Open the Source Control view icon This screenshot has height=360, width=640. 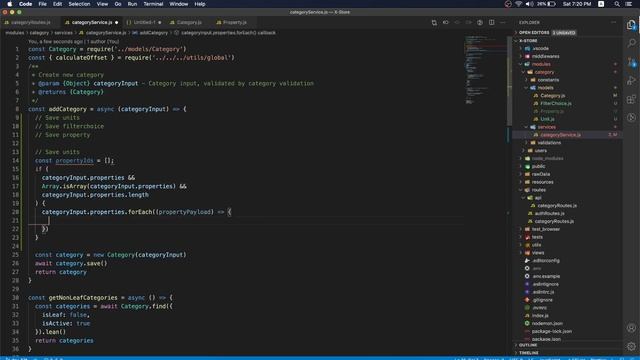point(631,62)
